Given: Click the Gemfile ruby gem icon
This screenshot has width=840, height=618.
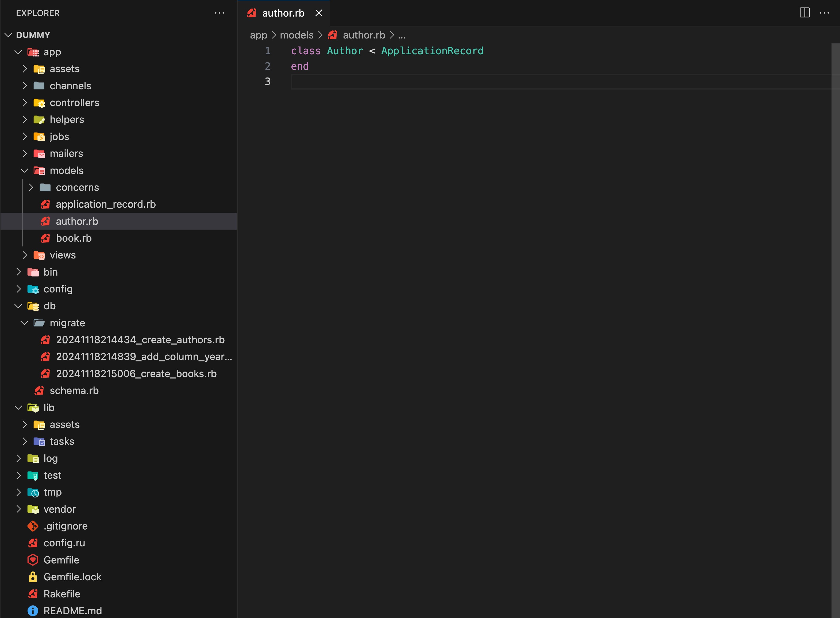Looking at the screenshot, I should 33,560.
